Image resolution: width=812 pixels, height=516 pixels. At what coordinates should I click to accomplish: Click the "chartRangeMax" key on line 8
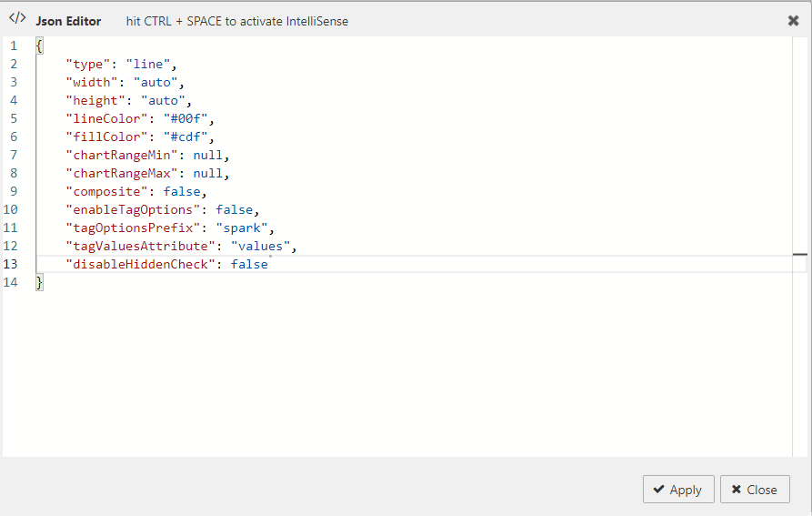(x=125, y=173)
